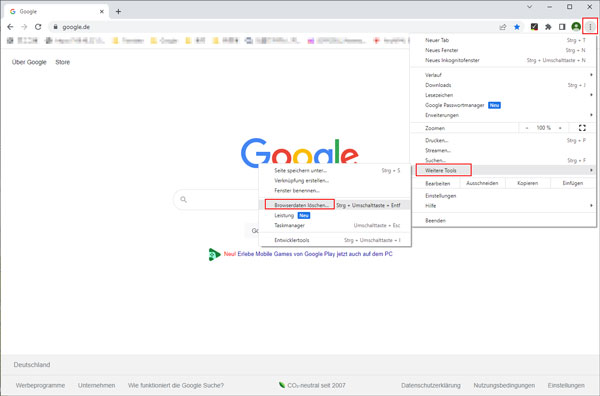Click the Zoomen label
This screenshot has width=600, height=396.
point(435,128)
